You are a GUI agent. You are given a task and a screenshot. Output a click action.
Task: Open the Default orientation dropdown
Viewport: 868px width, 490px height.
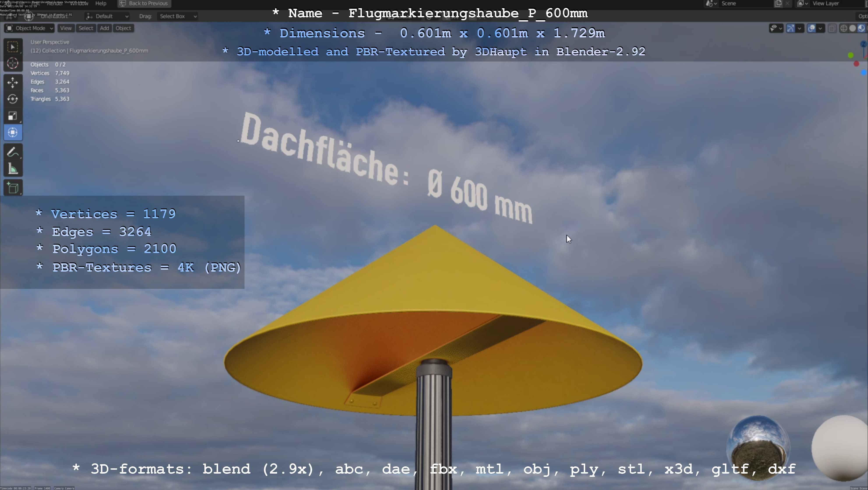pyautogui.click(x=107, y=16)
